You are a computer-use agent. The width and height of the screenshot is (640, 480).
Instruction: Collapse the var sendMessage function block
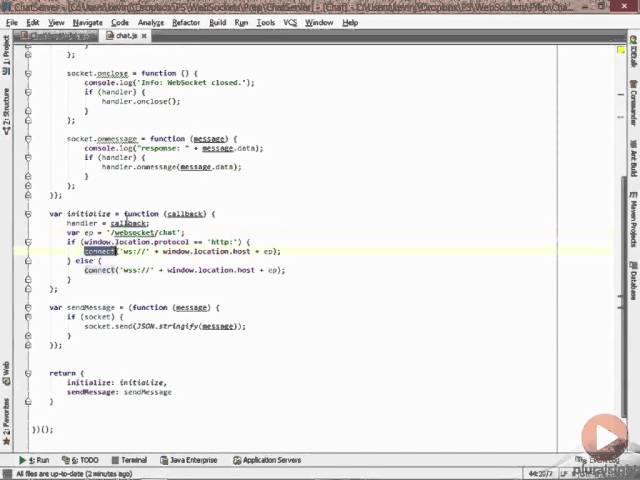(28, 308)
